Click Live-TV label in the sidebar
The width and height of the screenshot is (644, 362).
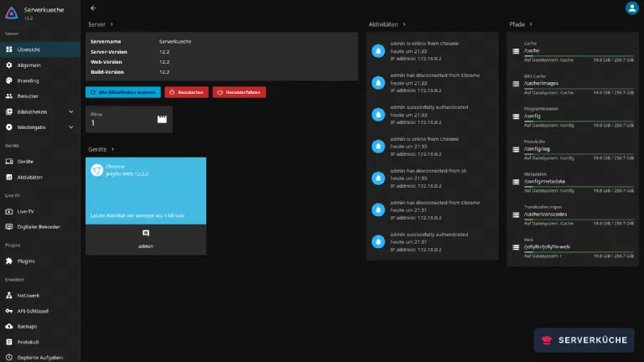tap(25, 211)
